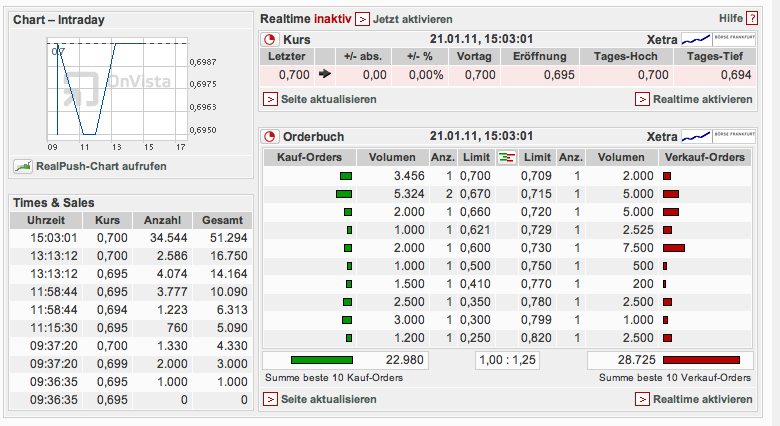This screenshot has height=426, width=780.
Task: Click the clock icon beside Kurs heading
Action: click(x=270, y=39)
